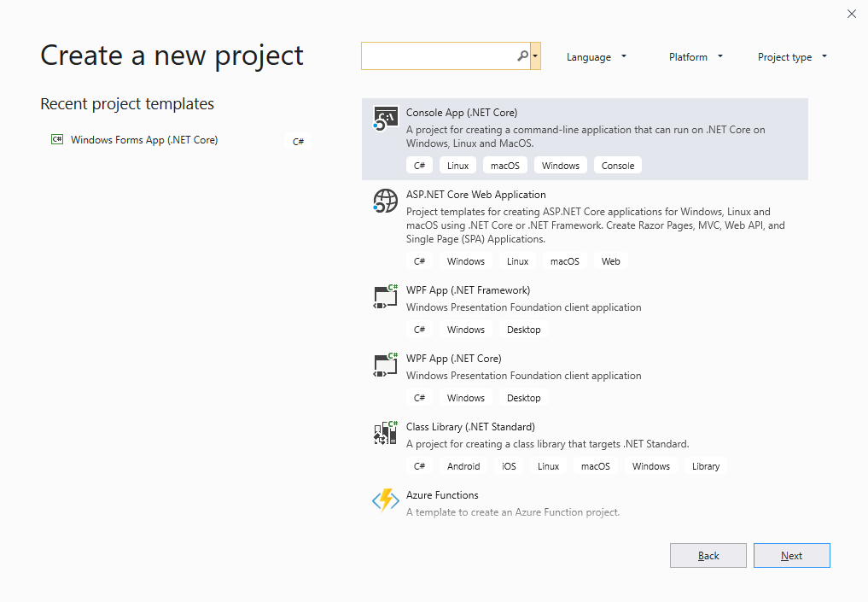The height and width of the screenshot is (602, 868).
Task: Click the Next button
Action: pos(791,556)
